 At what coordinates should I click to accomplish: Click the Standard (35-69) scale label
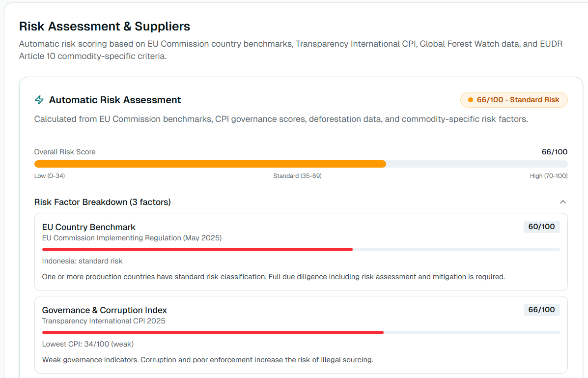297,176
